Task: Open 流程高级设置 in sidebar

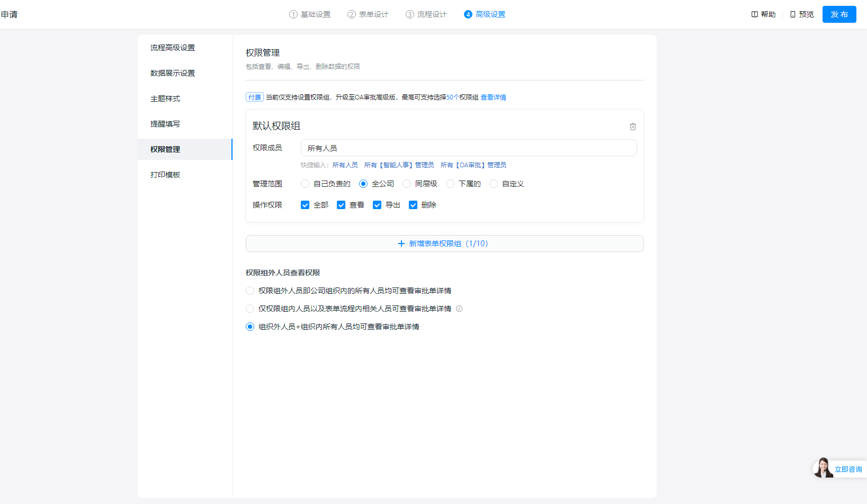Action: (185, 48)
